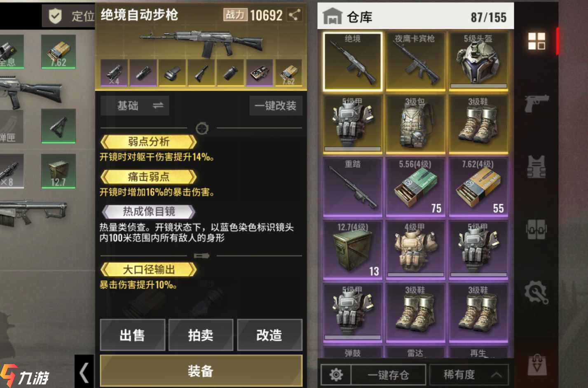Open the share icon beside power 10692
This screenshot has height=388, width=588.
(x=294, y=15)
